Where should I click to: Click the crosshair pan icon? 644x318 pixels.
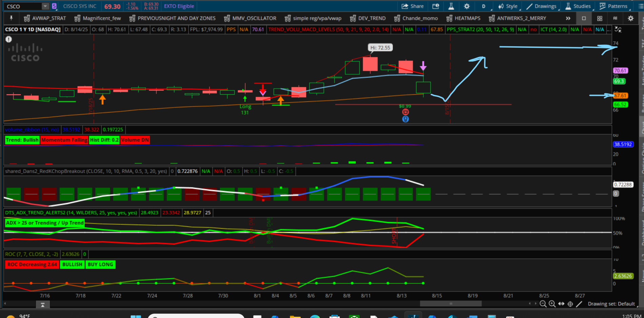pos(570,304)
